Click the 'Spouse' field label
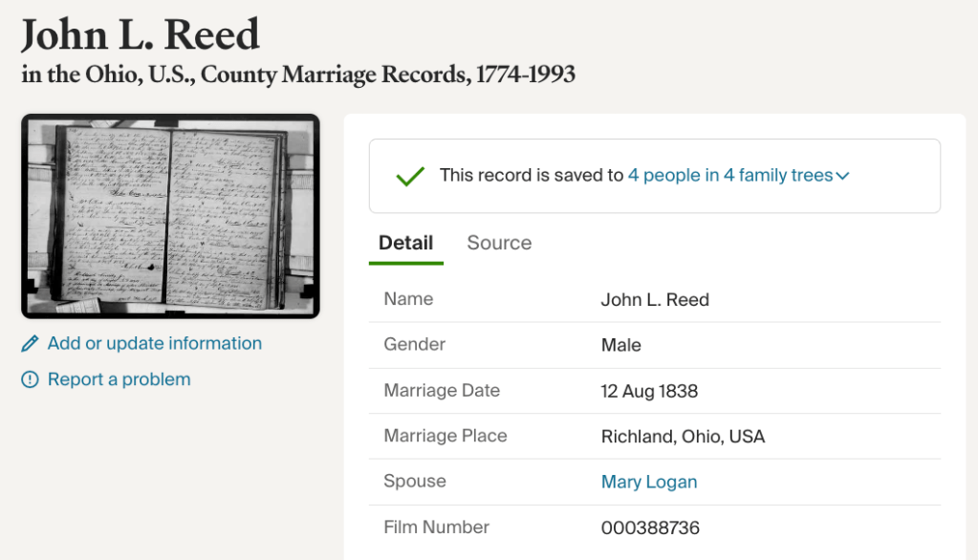The image size is (978, 560). [415, 482]
